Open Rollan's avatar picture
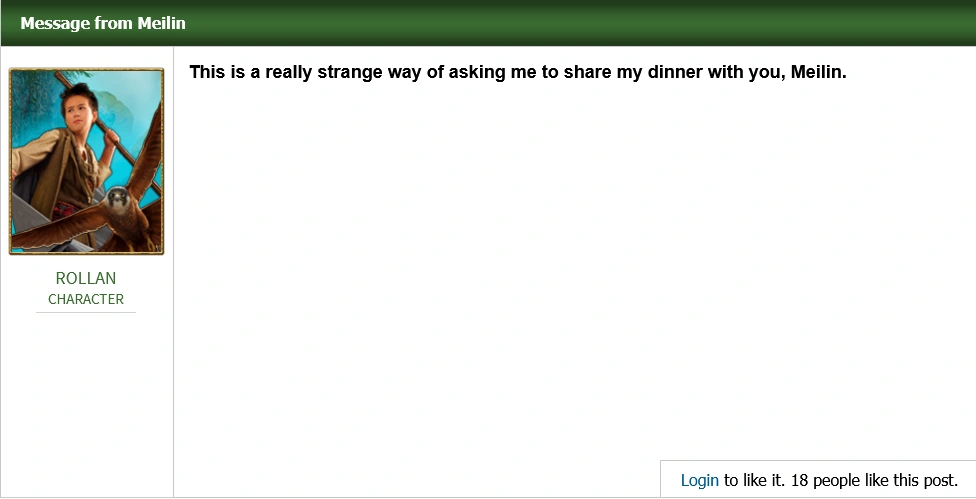976x499 pixels. (86, 161)
